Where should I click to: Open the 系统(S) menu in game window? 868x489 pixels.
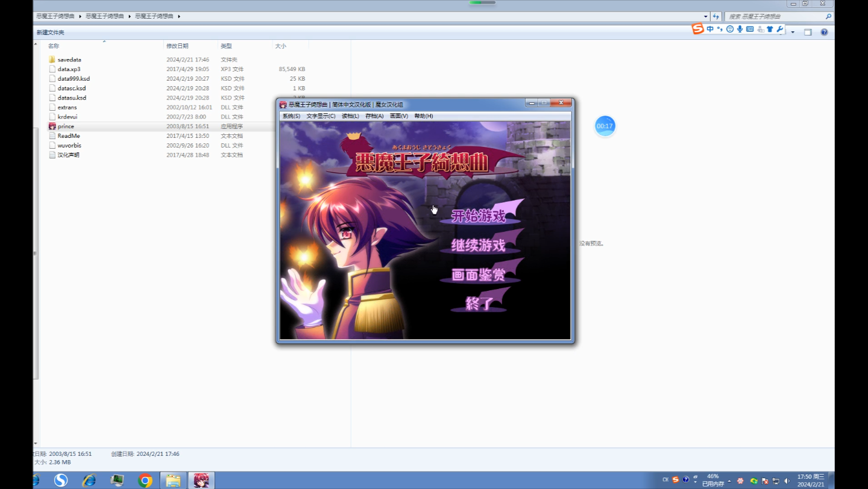(x=291, y=116)
